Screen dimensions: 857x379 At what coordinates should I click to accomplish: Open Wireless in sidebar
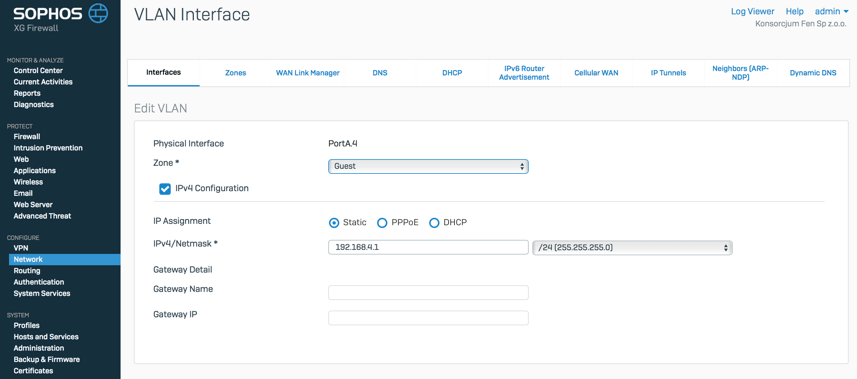tap(28, 182)
